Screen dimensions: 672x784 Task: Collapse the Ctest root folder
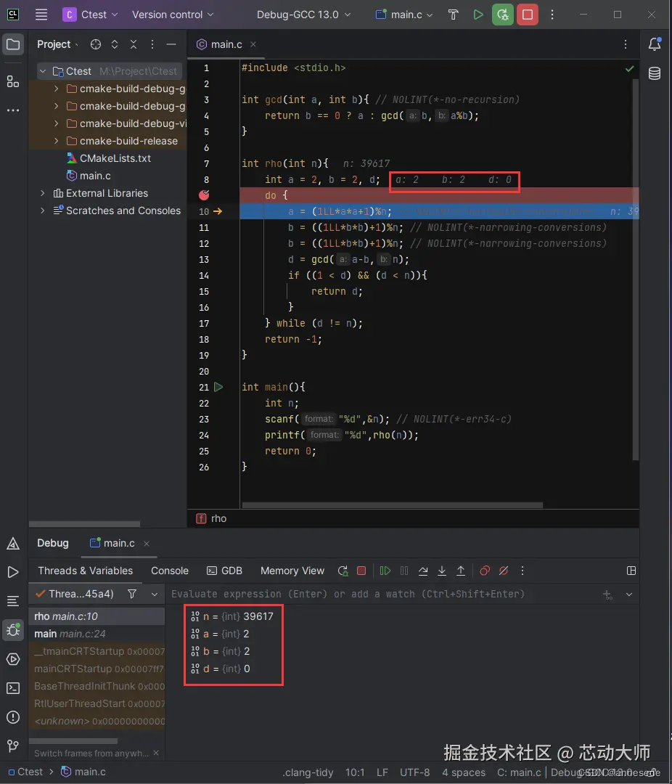(x=43, y=71)
